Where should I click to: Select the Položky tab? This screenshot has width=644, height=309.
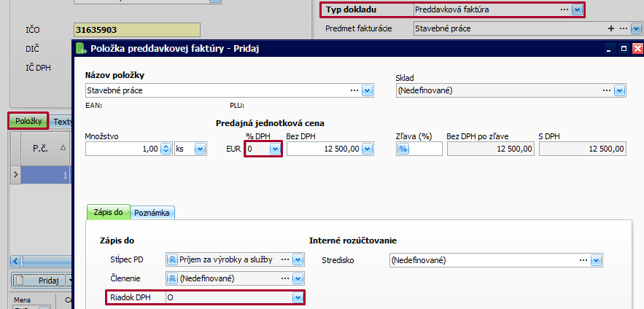[x=28, y=121]
